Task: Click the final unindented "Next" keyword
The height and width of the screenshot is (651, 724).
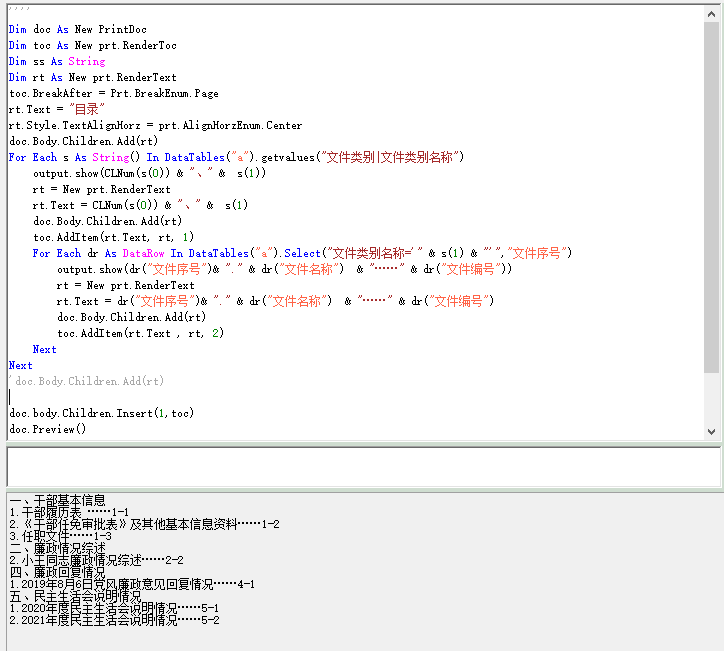Action: (20, 366)
